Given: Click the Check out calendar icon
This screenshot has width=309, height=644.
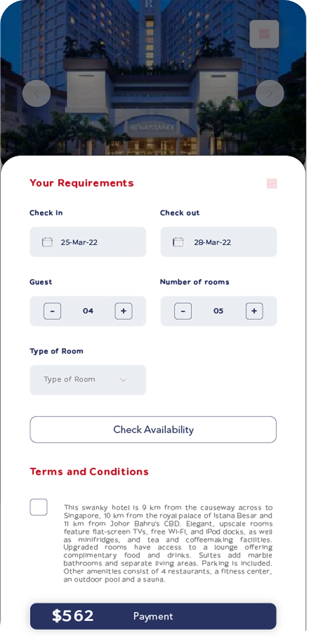Looking at the screenshot, I should pos(178,242).
